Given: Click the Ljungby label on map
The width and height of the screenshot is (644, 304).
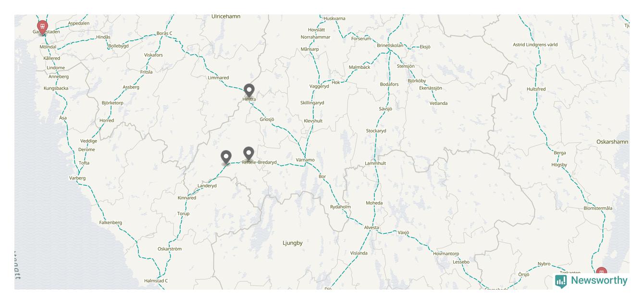Looking at the screenshot, I should 293,243.
